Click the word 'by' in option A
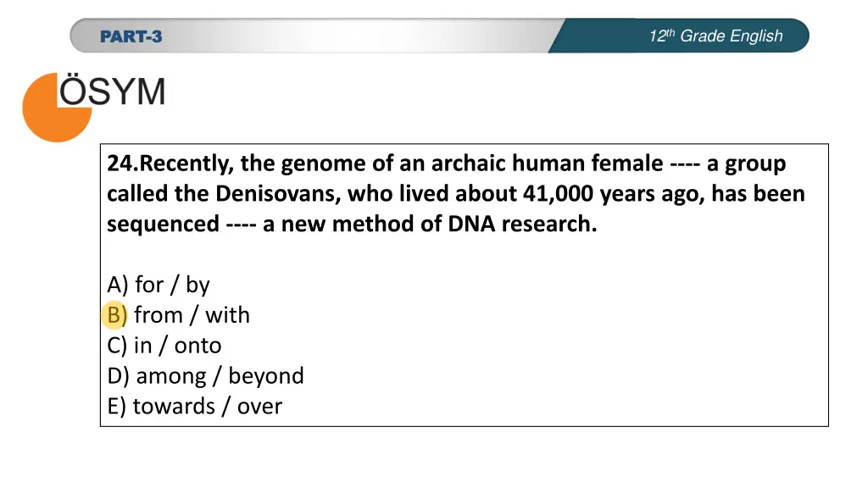868x488 pixels. click(198, 286)
